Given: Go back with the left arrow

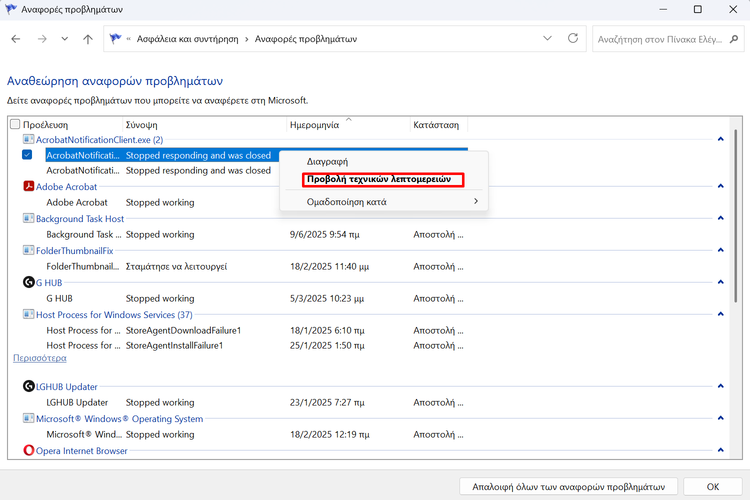Looking at the screenshot, I should 16,39.
